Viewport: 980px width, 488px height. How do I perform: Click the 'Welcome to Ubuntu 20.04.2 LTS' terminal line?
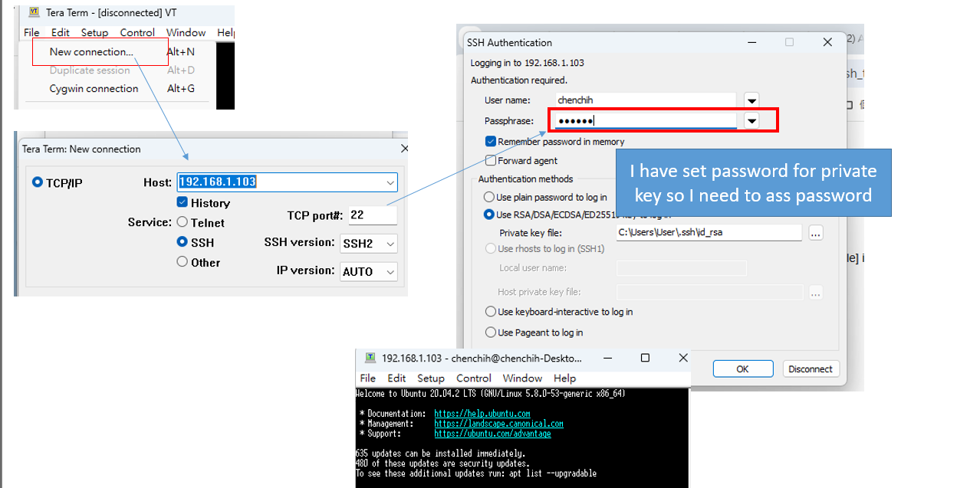click(x=491, y=394)
